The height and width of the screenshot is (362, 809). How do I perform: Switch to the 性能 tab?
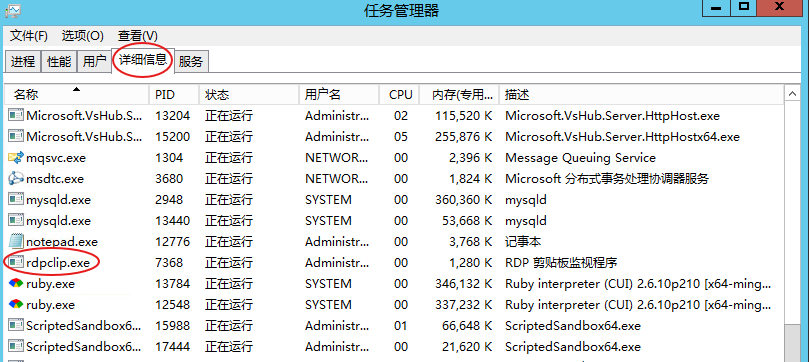pos(59,62)
